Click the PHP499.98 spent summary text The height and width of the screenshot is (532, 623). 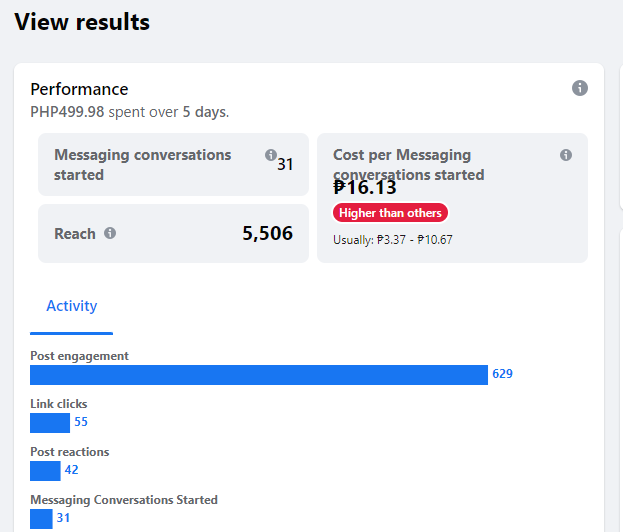(130, 112)
